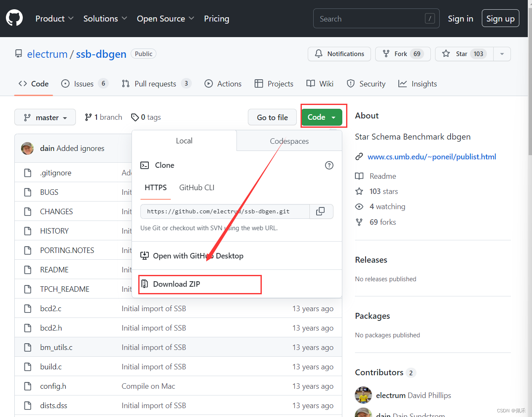Click the Compile on Mac commit message
532x417 pixels.
148,386
